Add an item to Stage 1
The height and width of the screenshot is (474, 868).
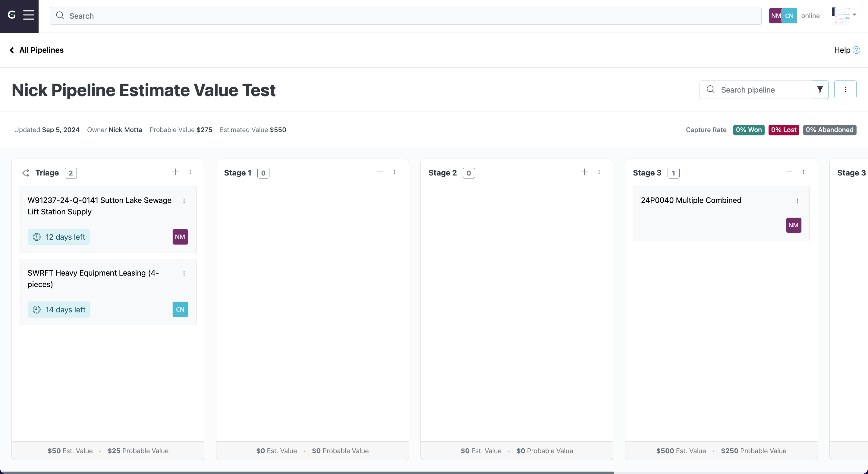380,172
